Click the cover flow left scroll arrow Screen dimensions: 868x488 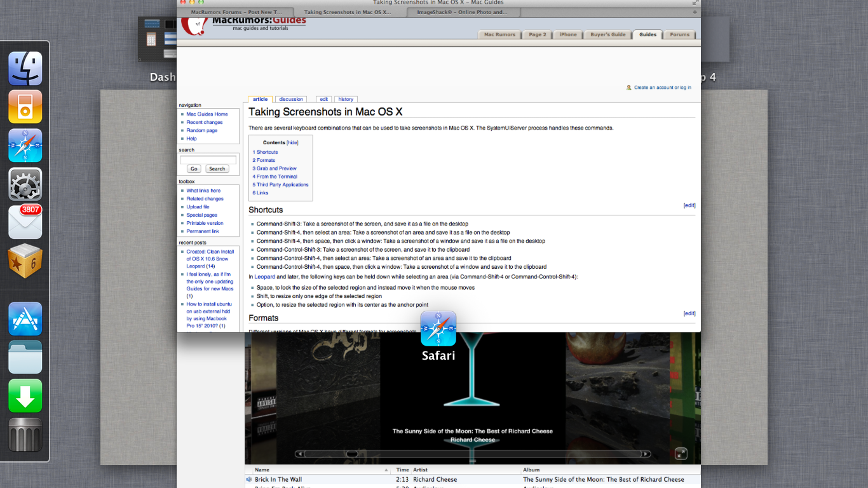(299, 454)
